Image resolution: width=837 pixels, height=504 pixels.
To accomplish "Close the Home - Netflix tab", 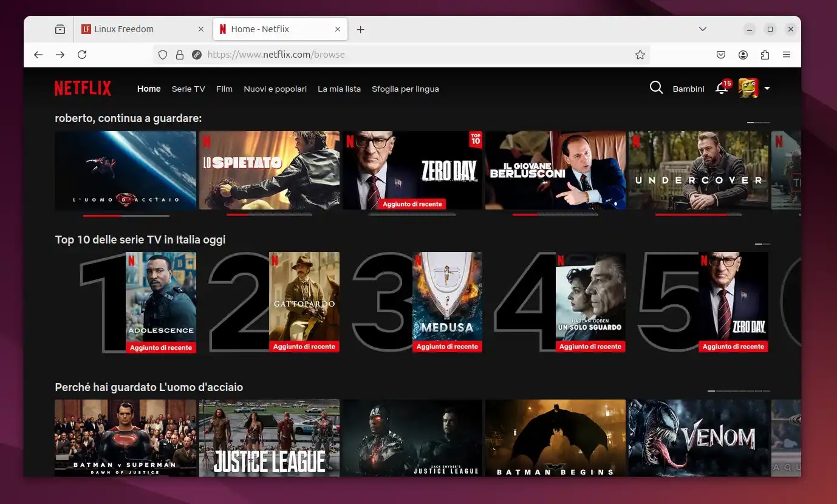I will click(339, 29).
